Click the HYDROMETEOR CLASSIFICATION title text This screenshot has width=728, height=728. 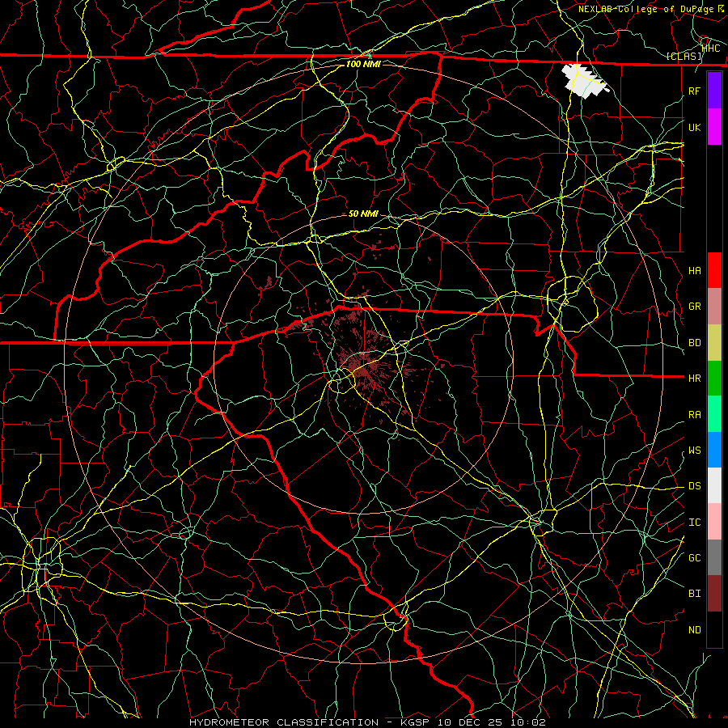(284, 722)
